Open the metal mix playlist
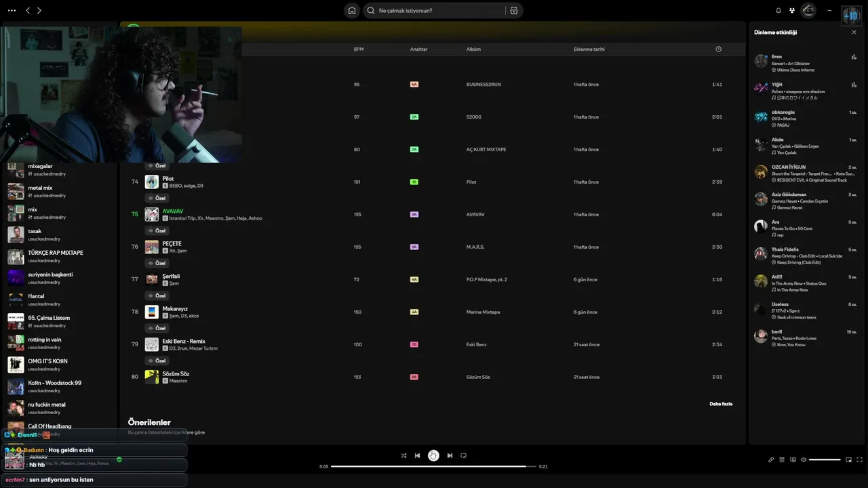The height and width of the screenshot is (488, 868). click(x=60, y=191)
